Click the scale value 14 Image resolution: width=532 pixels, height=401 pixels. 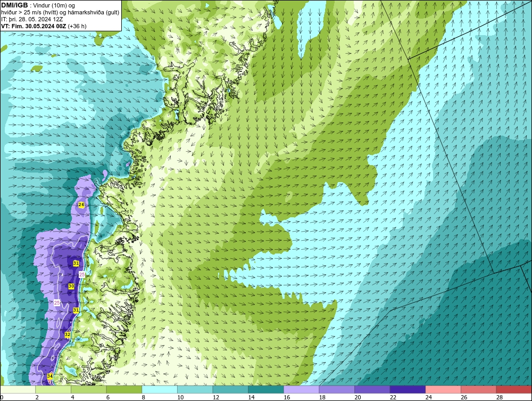(x=251, y=397)
